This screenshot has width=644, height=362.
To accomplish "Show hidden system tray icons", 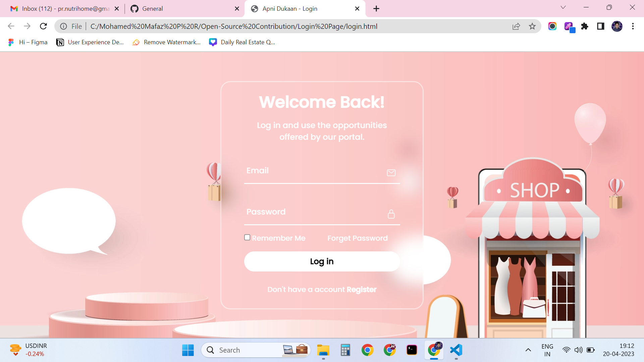I will coord(529,350).
